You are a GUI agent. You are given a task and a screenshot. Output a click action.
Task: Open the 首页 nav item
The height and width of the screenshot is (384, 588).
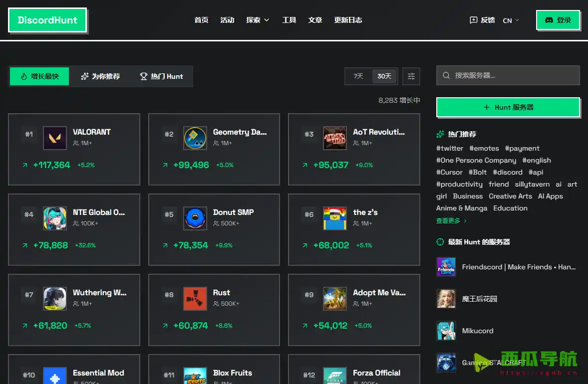(201, 20)
